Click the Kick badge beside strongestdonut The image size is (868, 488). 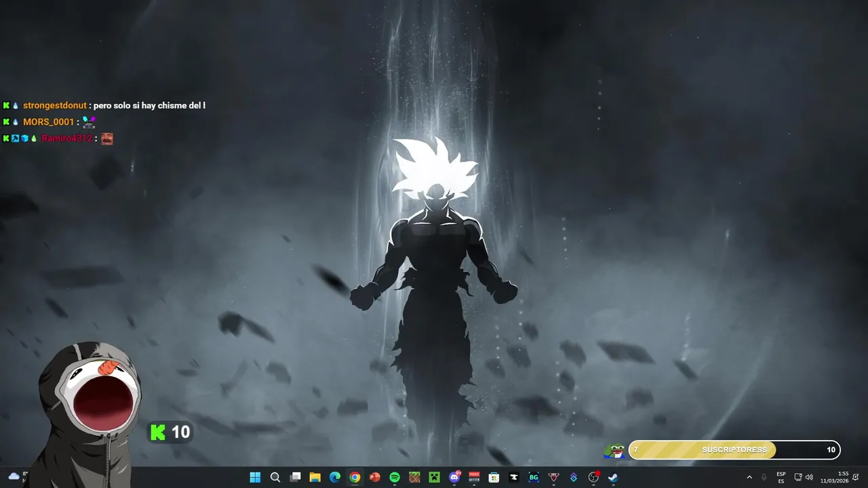tap(6, 106)
